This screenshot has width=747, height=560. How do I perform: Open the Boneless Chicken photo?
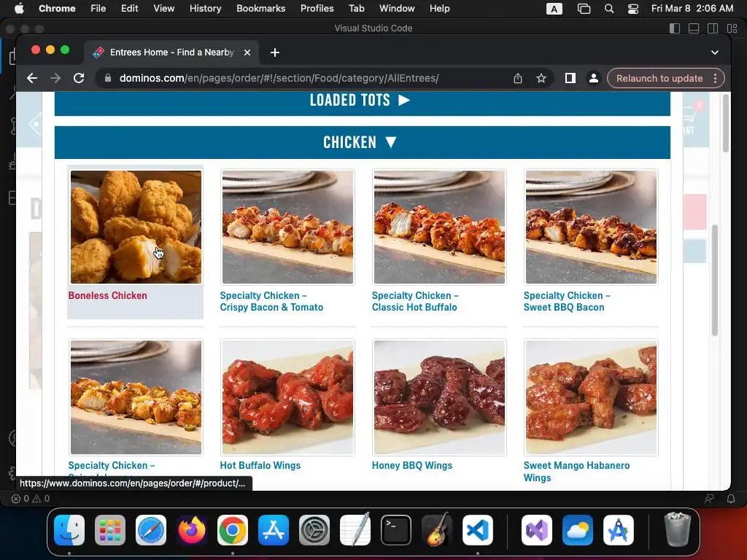click(136, 227)
